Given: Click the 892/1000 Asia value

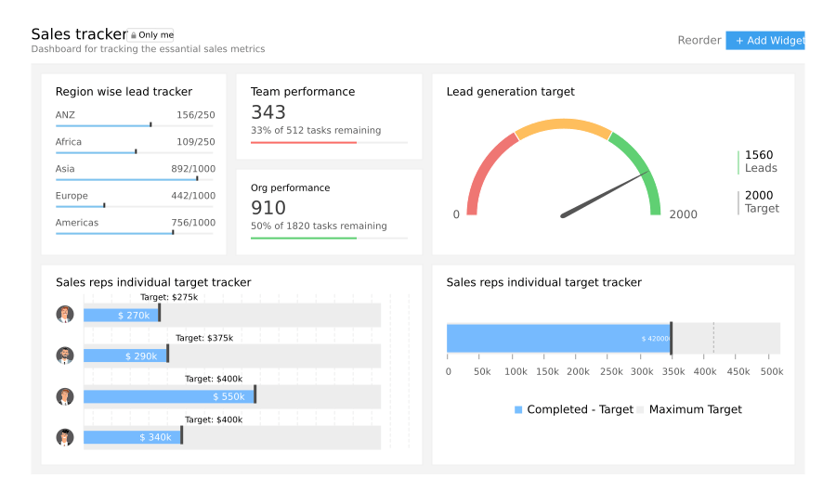Looking at the screenshot, I should click(x=193, y=169).
